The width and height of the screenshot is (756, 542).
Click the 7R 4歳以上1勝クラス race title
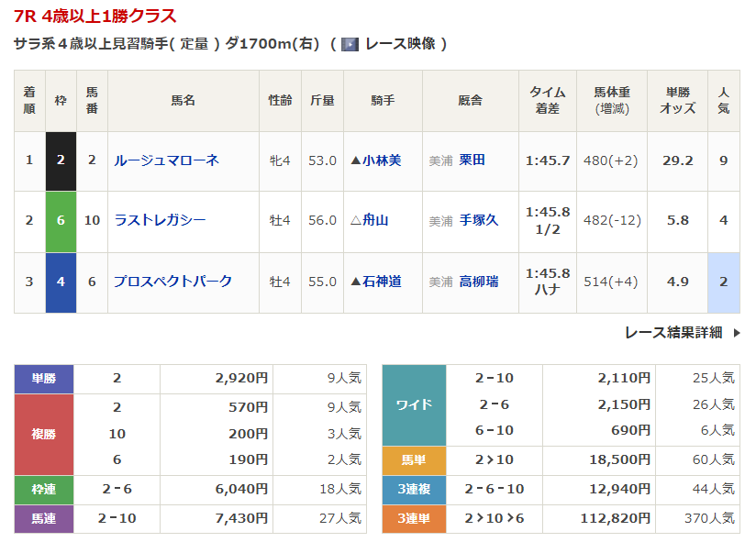point(95,17)
